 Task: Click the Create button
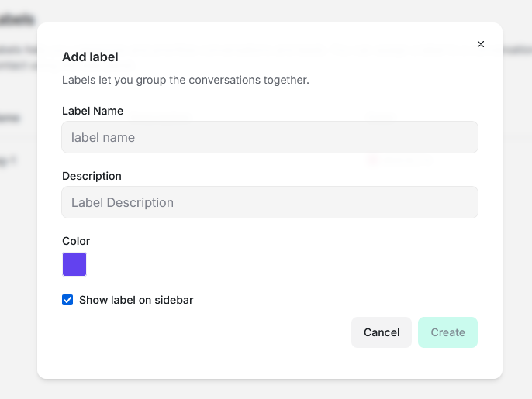(x=447, y=332)
